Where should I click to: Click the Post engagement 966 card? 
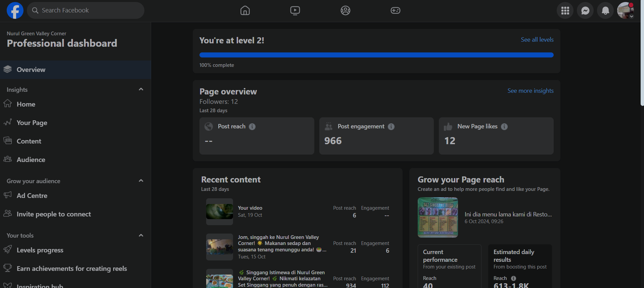(x=376, y=136)
